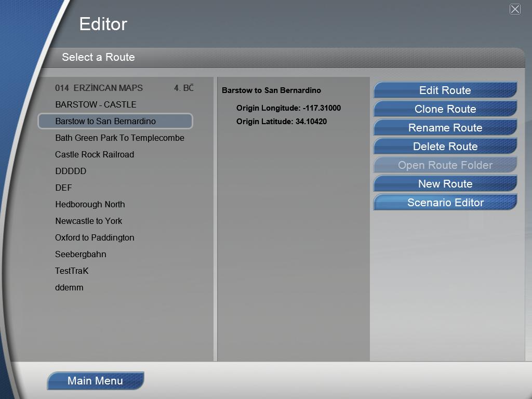This screenshot has width=532, height=399.
Task: Select Barstow to San Bernardino in the route list
Action: 115,121
